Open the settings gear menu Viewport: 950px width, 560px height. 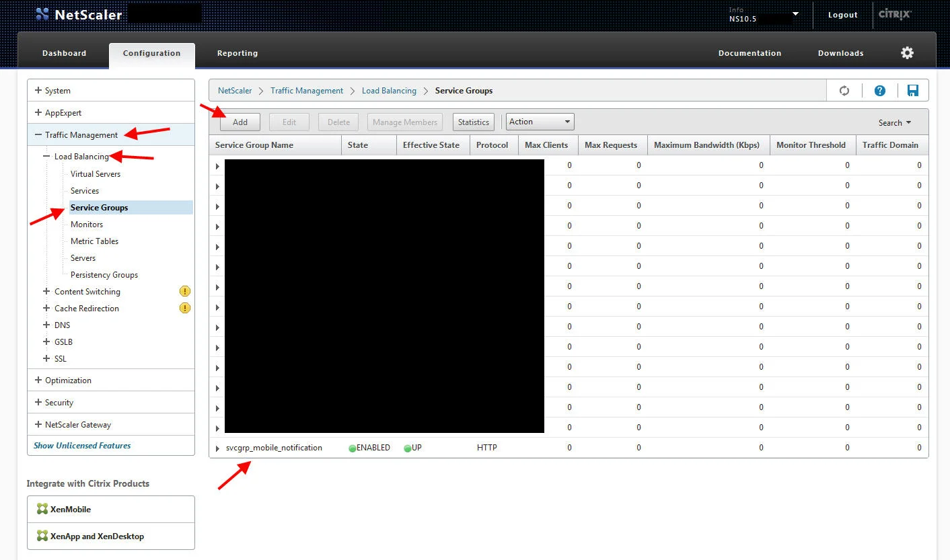tap(907, 53)
